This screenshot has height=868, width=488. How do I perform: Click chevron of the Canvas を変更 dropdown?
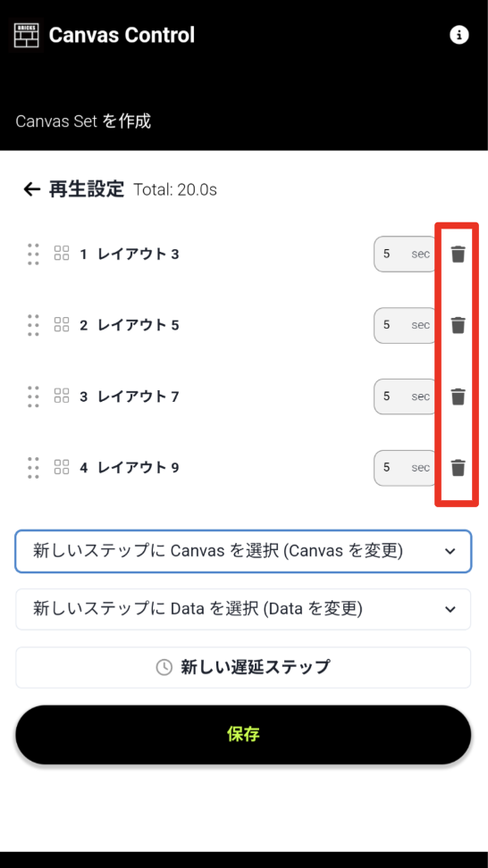[x=450, y=551]
